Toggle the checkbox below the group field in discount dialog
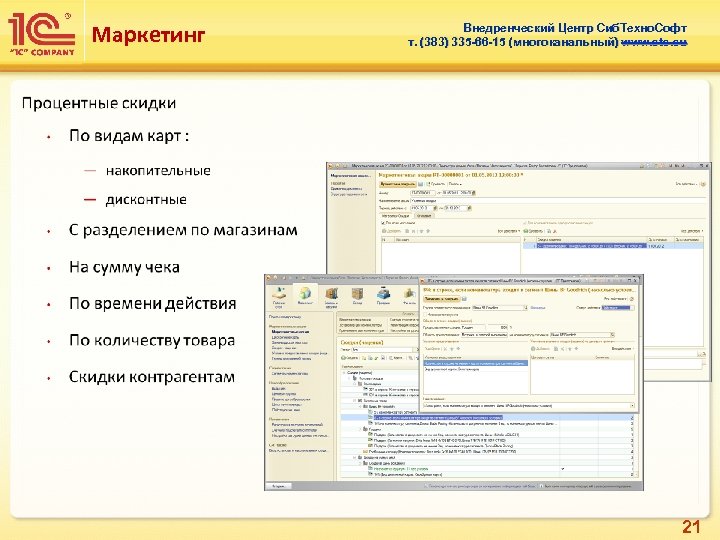Screen dimensions: 720x540 click(425, 315)
